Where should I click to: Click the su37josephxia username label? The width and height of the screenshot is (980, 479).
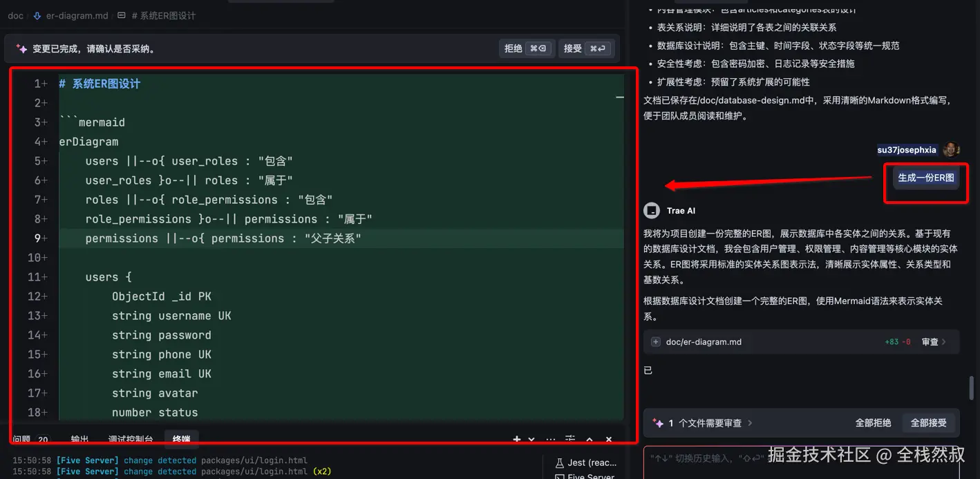pos(907,150)
